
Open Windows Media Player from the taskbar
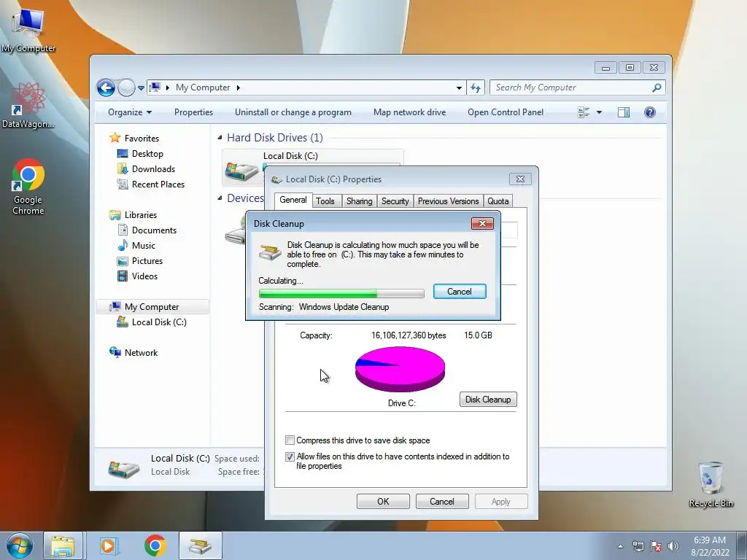click(x=108, y=545)
